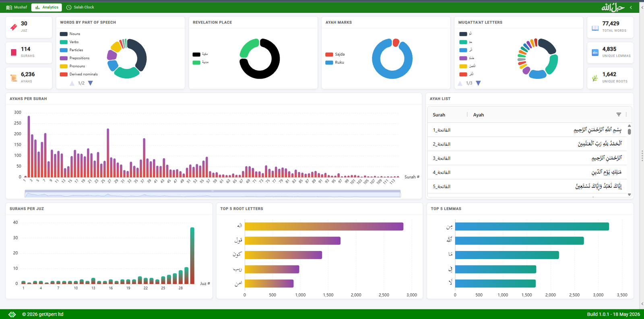Sort by the Ayah column header

479,115
